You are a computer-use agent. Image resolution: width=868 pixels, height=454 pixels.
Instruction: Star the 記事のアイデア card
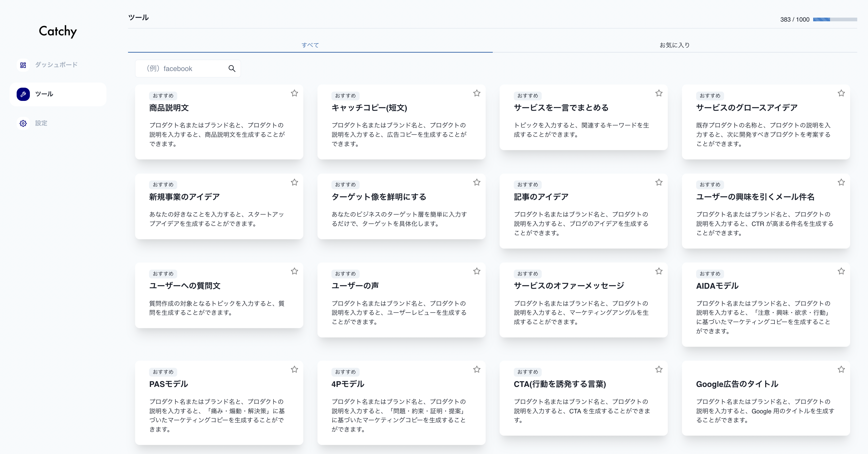659,182
